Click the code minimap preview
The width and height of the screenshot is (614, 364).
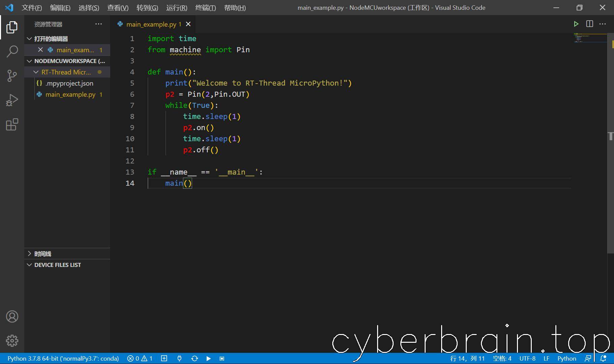pos(590,38)
